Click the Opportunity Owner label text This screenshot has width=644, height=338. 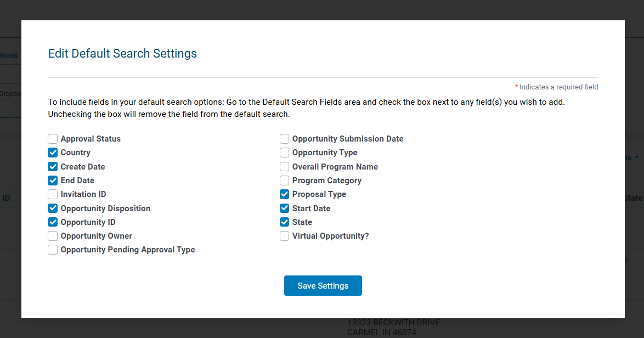[x=97, y=236]
